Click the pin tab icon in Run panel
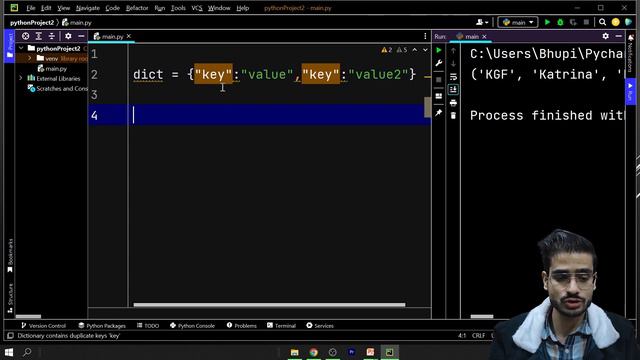The height and width of the screenshot is (360, 640). pos(439,113)
